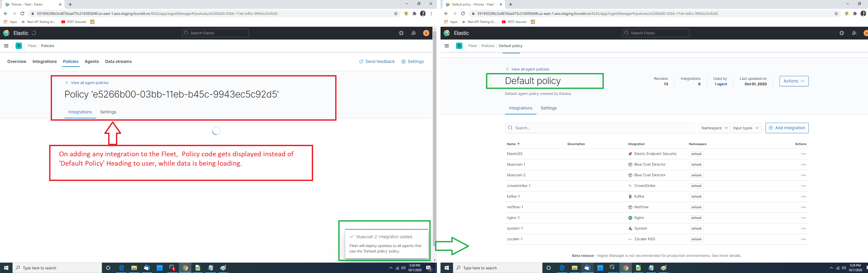Click View all agent policies in right window
The image size is (868, 273).
point(527,69)
